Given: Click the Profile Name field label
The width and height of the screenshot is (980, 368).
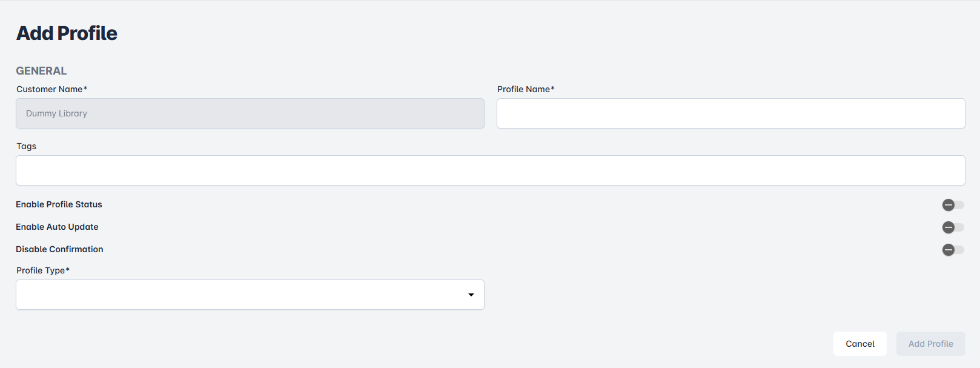Looking at the screenshot, I should pyautogui.click(x=523, y=89).
